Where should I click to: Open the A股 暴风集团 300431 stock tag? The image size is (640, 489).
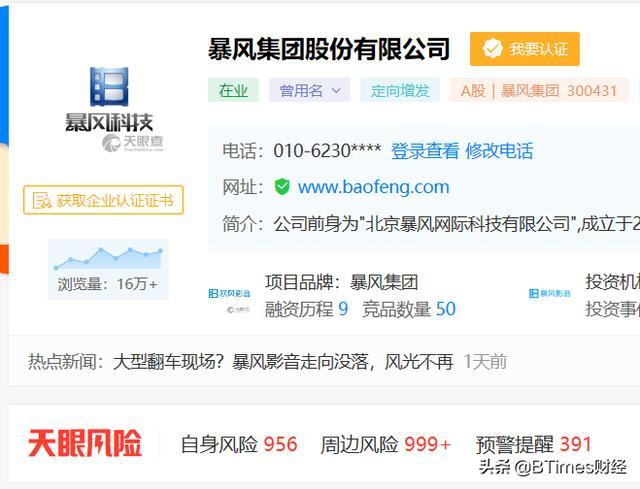[x=539, y=90]
